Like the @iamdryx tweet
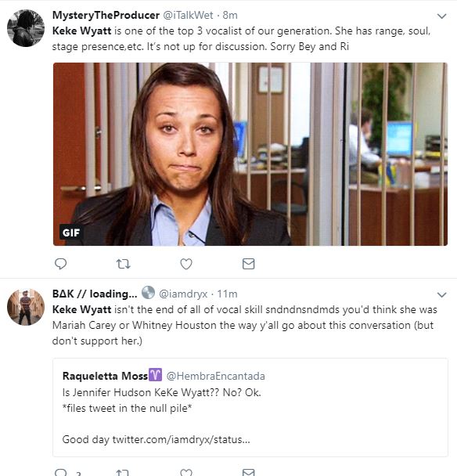457x476 pixels. point(186,472)
